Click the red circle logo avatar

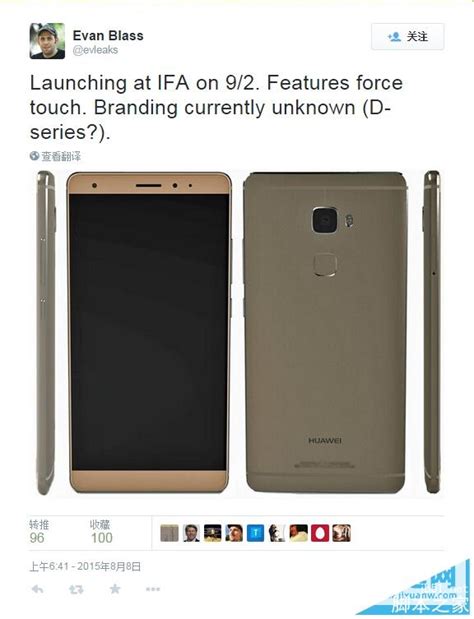click(x=320, y=533)
